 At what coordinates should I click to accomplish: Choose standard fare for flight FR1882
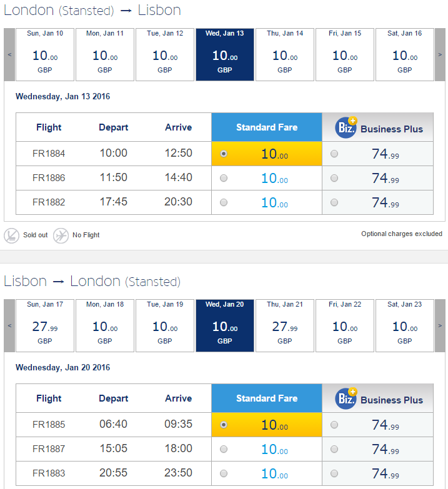pos(224,202)
